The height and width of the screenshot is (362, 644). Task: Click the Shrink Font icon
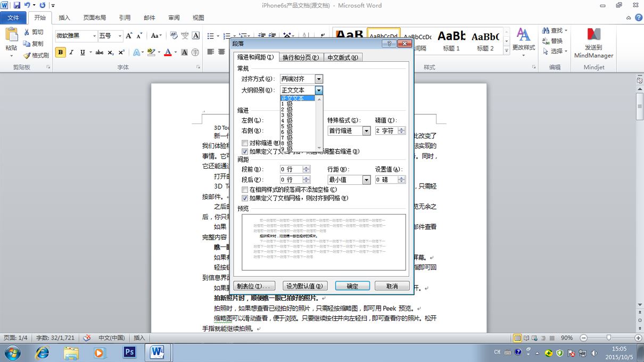(140, 36)
